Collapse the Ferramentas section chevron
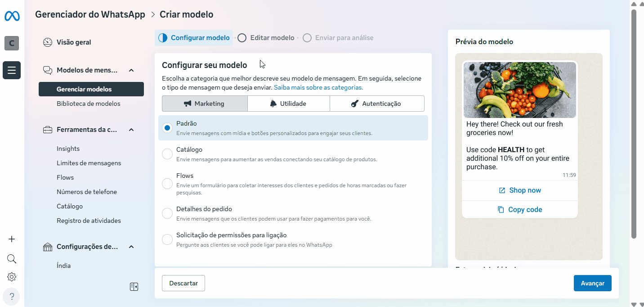This screenshot has height=307, width=644. point(131,130)
